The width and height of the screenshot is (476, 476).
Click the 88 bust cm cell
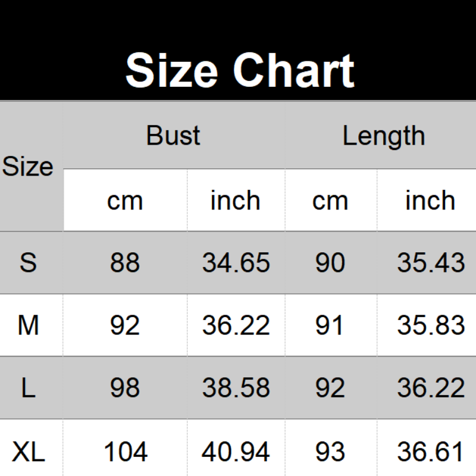click(125, 262)
